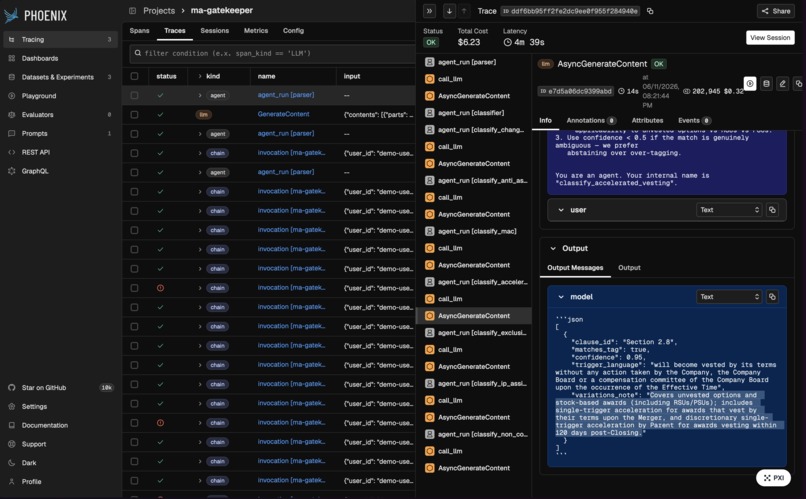Click the name column header
The width and height of the screenshot is (806, 499).
pos(266,76)
